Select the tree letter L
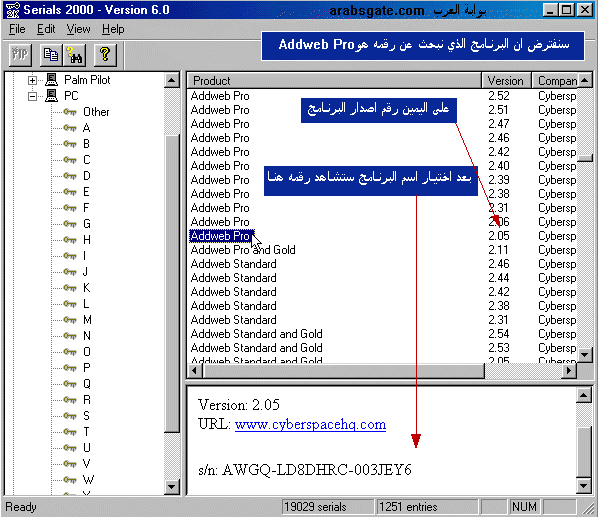 click(86, 304)
